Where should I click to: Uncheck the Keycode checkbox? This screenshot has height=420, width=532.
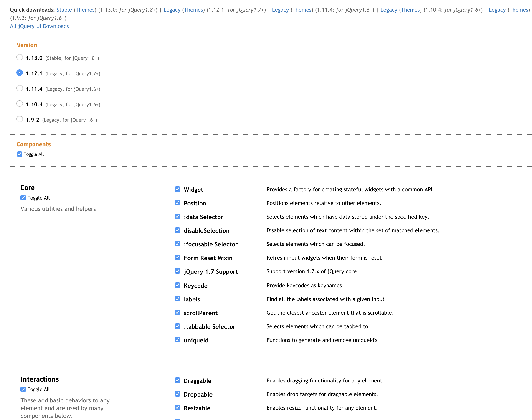[177, 285]
